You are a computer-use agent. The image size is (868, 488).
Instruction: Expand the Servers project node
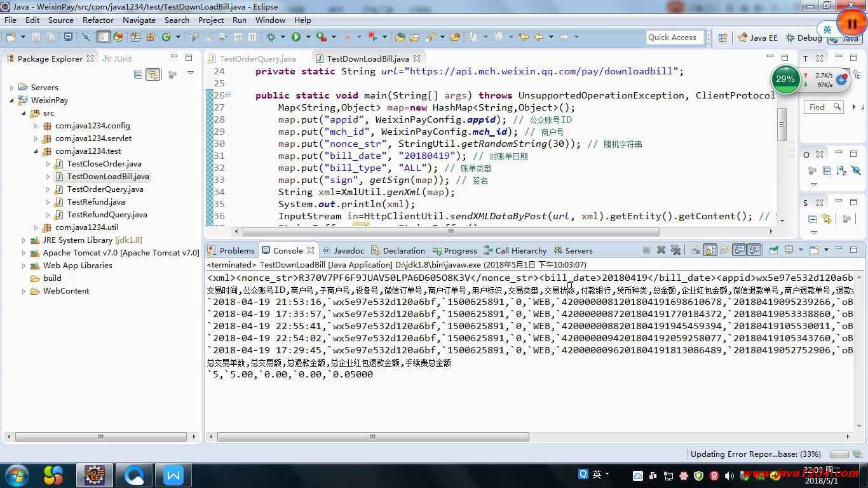(x=11, y=88)
